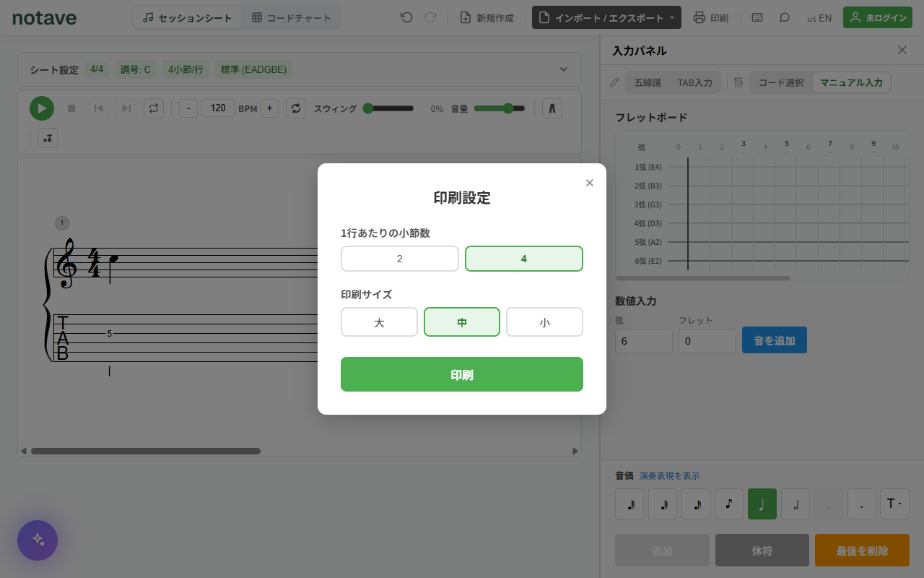Click the 弦 string number field
Screen dimensions: 924x578
[x=644, y=341]
